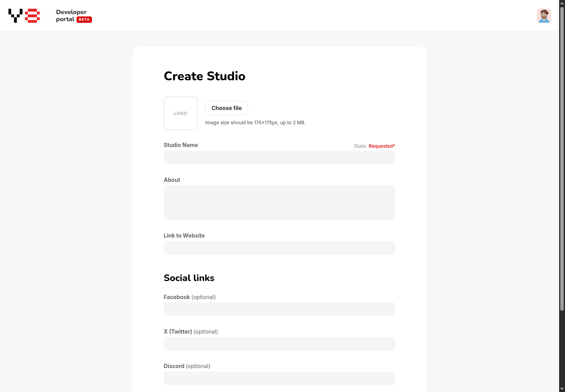Click the BETA badge

click(84, 20)
